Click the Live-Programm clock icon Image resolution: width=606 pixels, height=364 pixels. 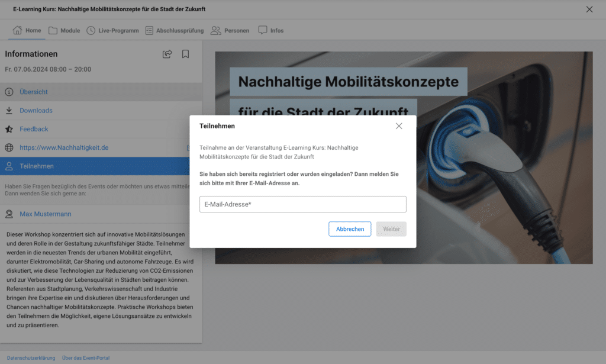pos(91,31)
